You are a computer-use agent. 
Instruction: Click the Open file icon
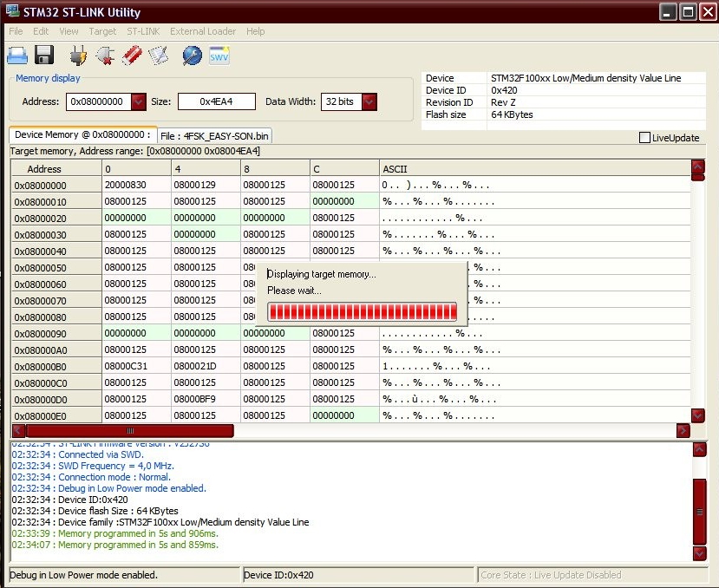[17, 56]
